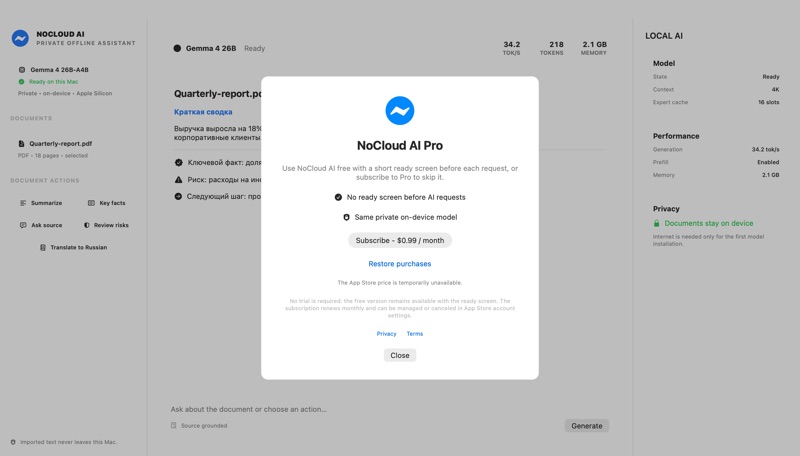
Task: Click the checkmark seal beside Ключевой факт
Action: pos(179,163)
